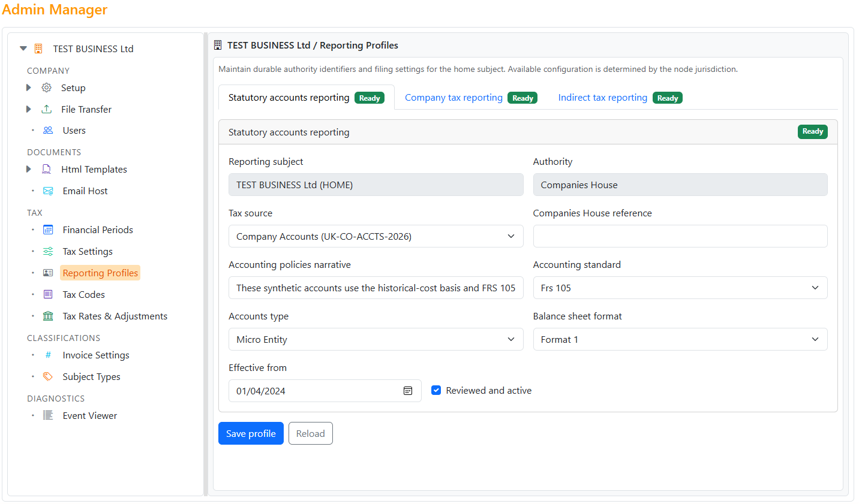Expand the File Transfer tree node
This screenshot has width=859, height=504.
pyautogui.click(x=28, y=109)
